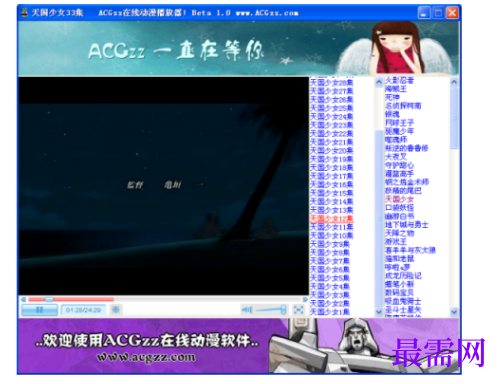Screen dimensions: 504x384
Task: Open episode 天国少女3集
Action: pos(330,295)
